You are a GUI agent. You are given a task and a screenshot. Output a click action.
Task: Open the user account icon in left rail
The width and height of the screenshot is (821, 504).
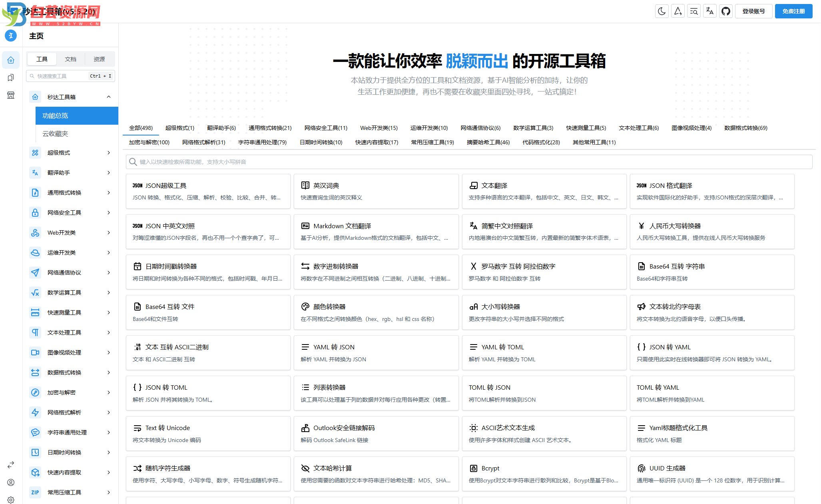point(11,482)
